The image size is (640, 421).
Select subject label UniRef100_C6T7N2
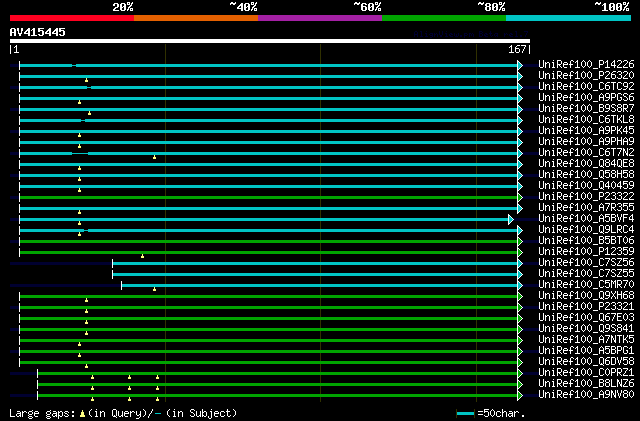[x=586, y=153]
